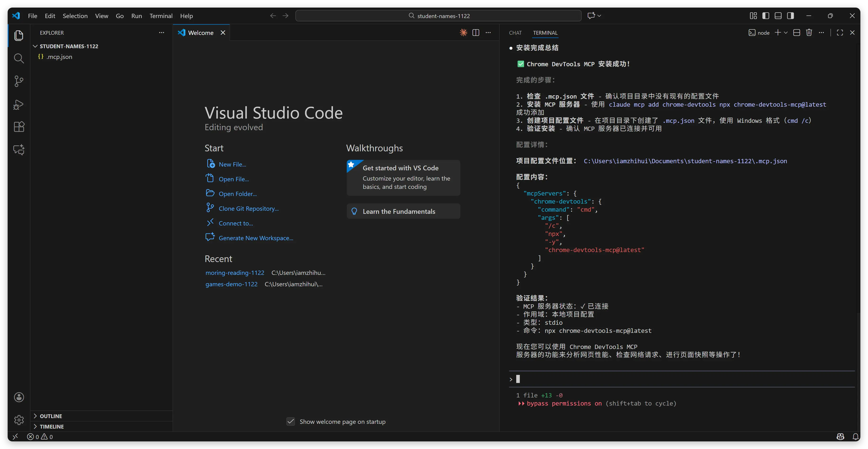This screenshot has width=868, height=449.
Task: Go back with the navigation arrow
Action: pyautogui.click(x=273, y=16)
